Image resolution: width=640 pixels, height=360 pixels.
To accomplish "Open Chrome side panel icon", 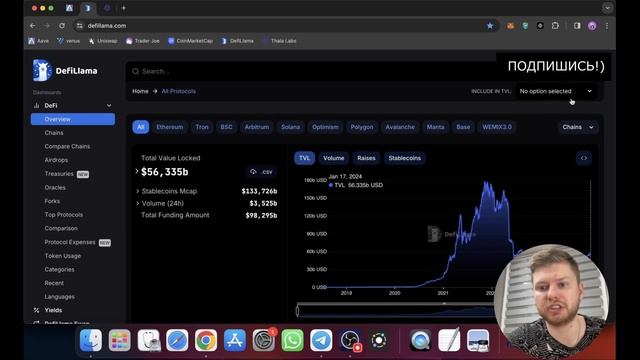I will point(577,26).
